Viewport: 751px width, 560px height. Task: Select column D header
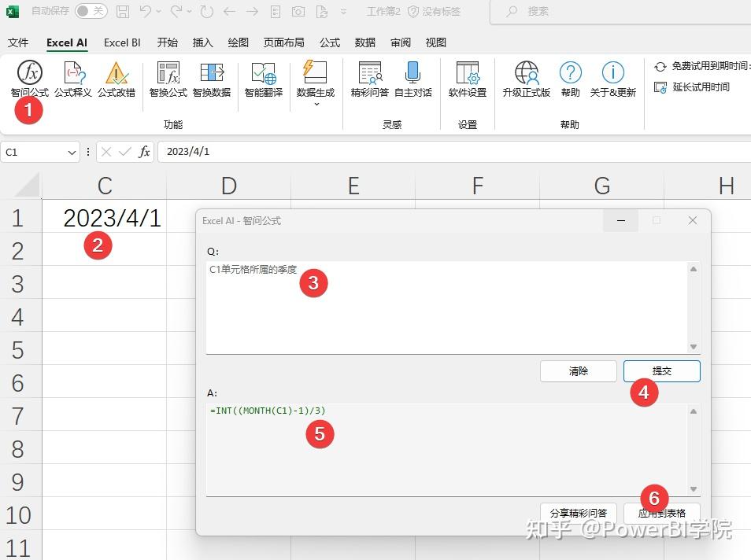pyautogui.click(x=229, y=186)
